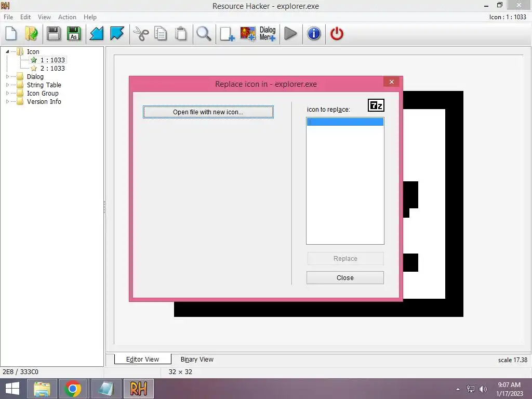532x399 pixels.
Task: Click the Resource Hacker taskbar icon
Action: [138, 389]
